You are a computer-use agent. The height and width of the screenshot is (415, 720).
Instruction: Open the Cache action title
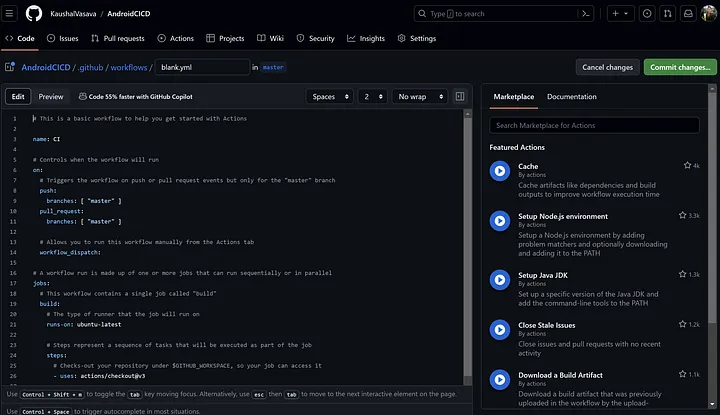click(x=528, y=166)
